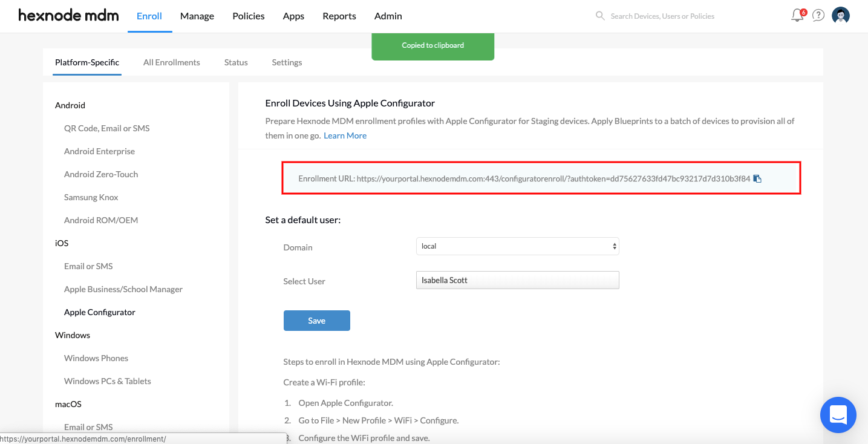Screen dimensions: 868x444
Task: Open the live chat widget
Action: 838,415
